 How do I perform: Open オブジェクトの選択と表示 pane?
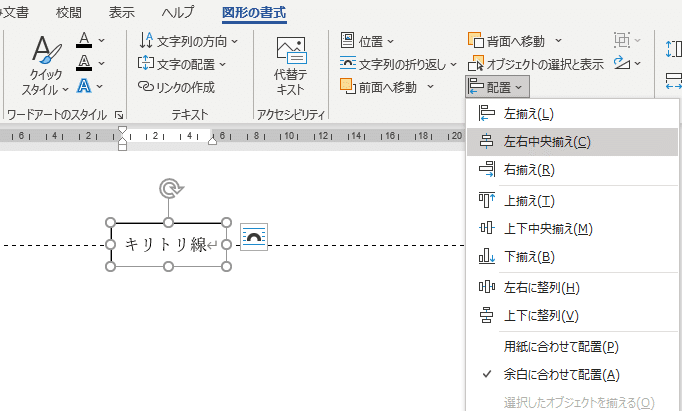point(536,64)
